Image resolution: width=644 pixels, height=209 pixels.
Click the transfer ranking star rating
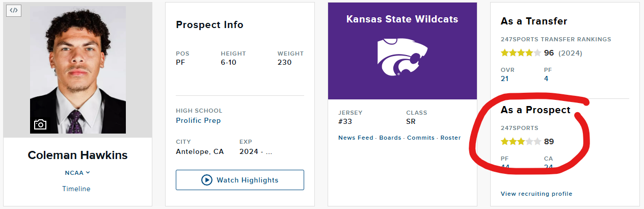pos(521,53)
